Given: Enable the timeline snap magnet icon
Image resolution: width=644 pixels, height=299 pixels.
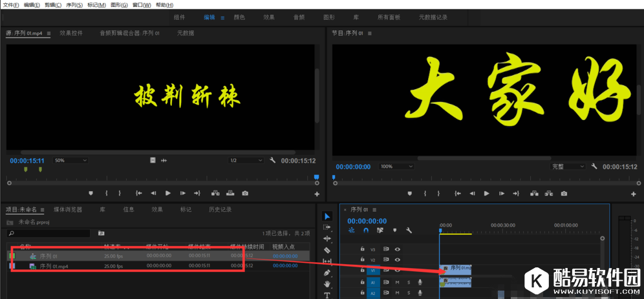Looking at the screenshot, I should click(366, 230).
